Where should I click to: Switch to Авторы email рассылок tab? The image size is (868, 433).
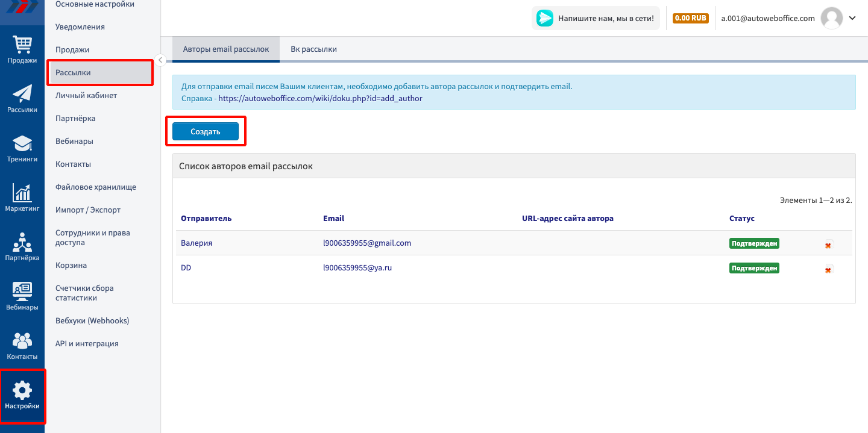tap(226, 49)
